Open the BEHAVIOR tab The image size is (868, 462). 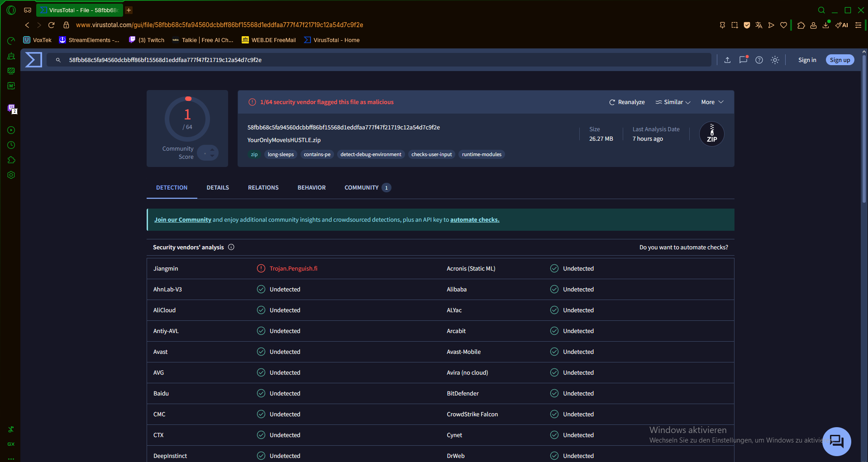tap(311, 188)
